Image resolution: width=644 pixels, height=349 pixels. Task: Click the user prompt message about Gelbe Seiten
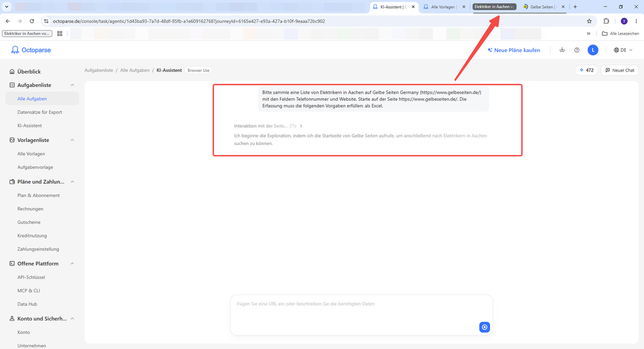coord(373,99)
